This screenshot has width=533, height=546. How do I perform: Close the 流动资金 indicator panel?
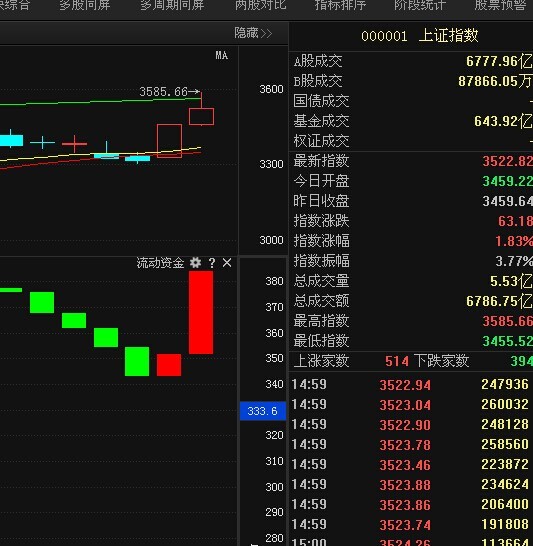(x=227, y=263)
